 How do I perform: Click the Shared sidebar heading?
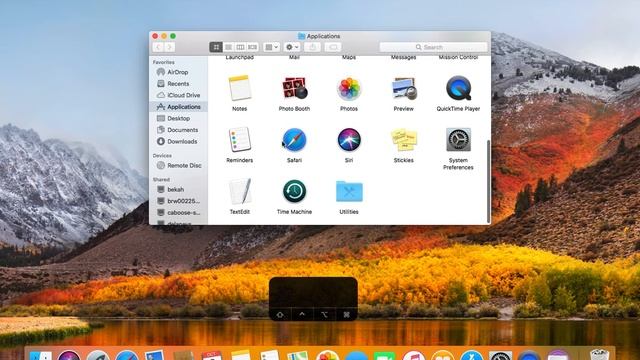[x=161, y=180]
